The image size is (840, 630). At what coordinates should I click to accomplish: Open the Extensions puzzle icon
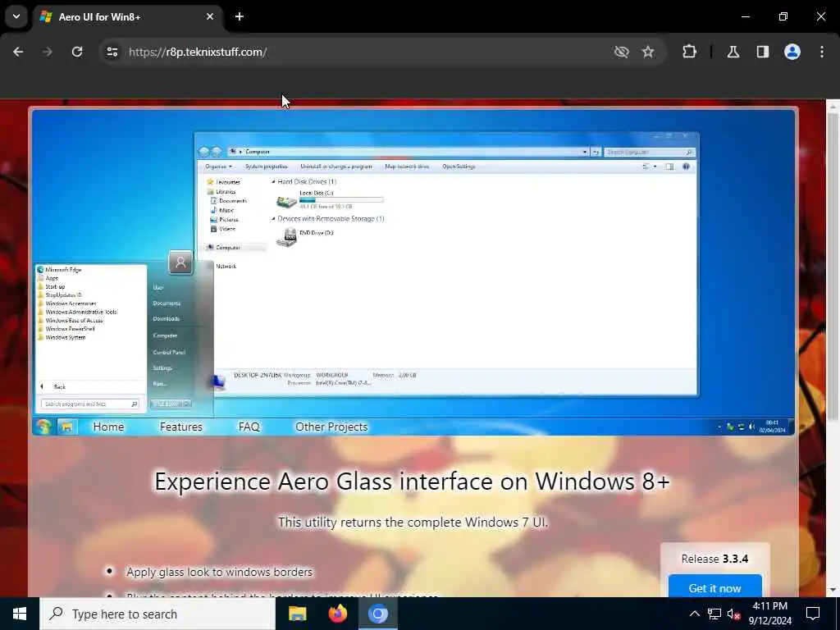tap(689, 52)
